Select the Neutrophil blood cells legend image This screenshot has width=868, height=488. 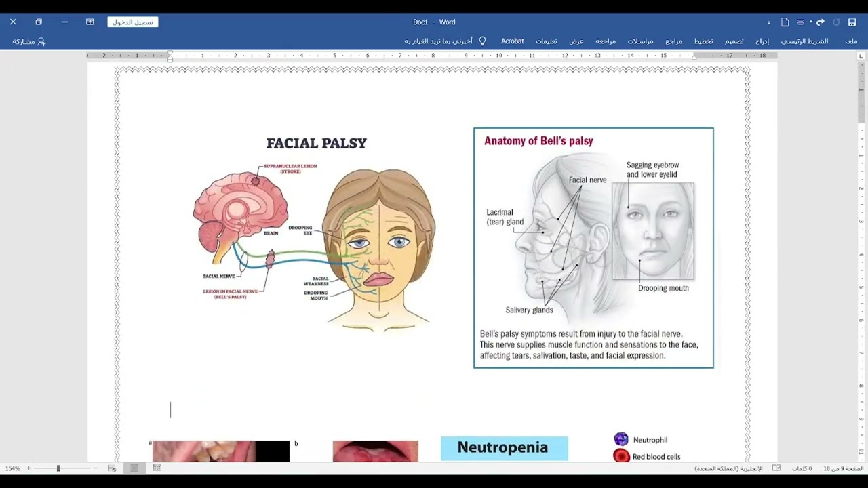648,448
